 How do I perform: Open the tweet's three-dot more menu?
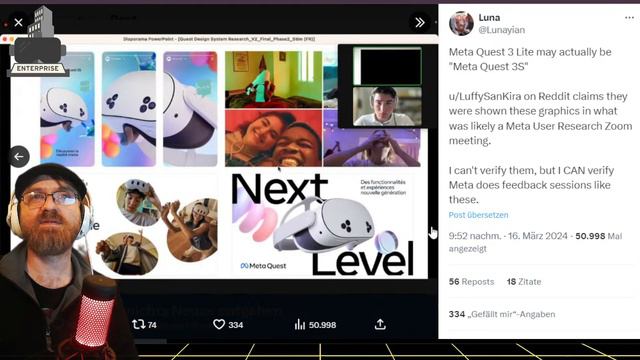(629, 18)
